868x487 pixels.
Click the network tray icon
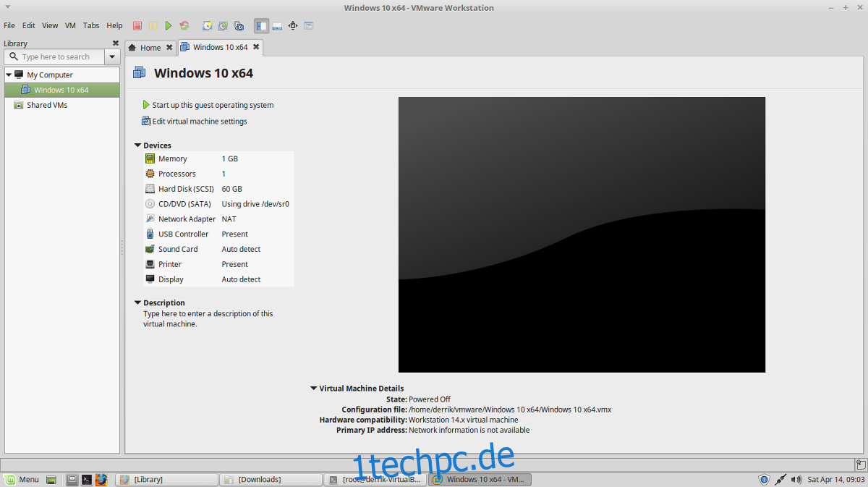(x=780, y=479)
